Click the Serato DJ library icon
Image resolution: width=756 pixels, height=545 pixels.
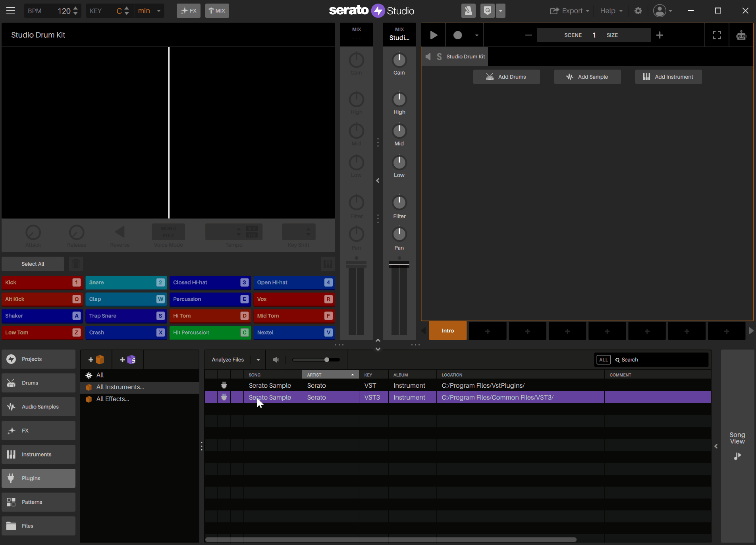point(488,11)
